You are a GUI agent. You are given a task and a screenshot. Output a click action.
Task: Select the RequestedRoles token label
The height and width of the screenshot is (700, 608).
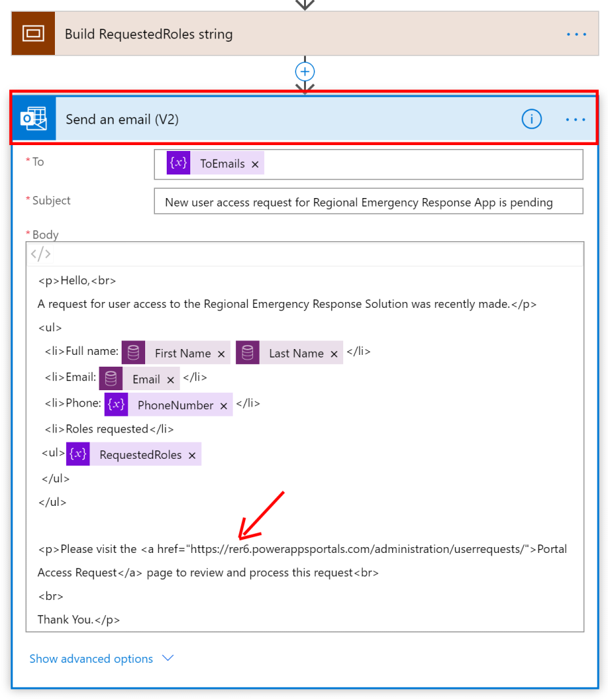pyautogui.click(x=141, y=455)
